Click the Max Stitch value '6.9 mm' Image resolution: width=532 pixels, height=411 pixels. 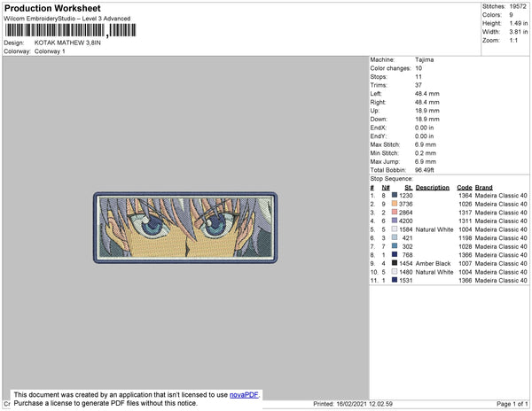click(425, 144)
